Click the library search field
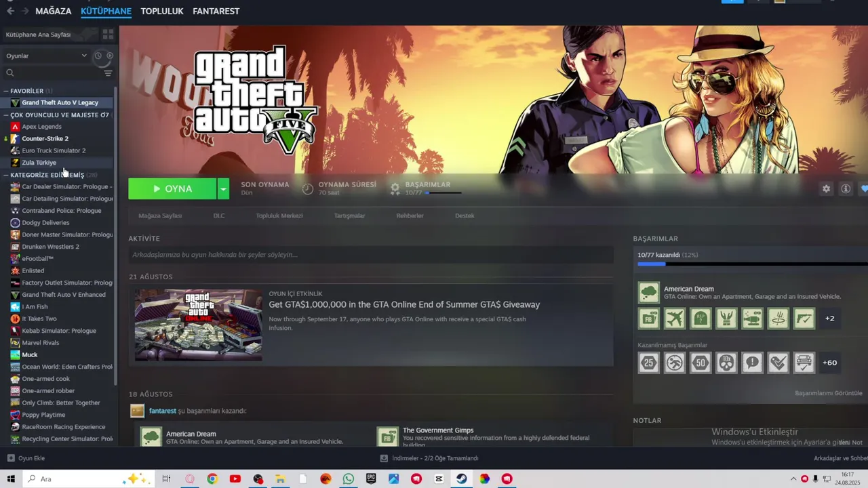Viewport: 868px width, 488px height. 52,73
